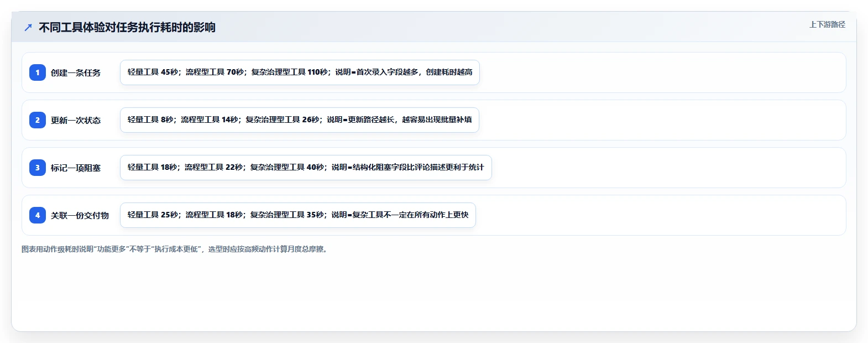Open the detail box starting 轻量工具 45秒

coord(300,72)
